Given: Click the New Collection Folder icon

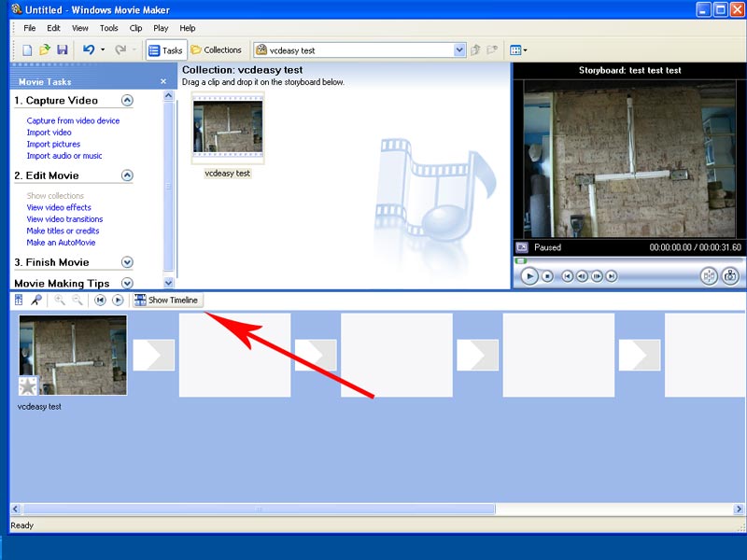Looking at the screenshot, I should point(492,50).
